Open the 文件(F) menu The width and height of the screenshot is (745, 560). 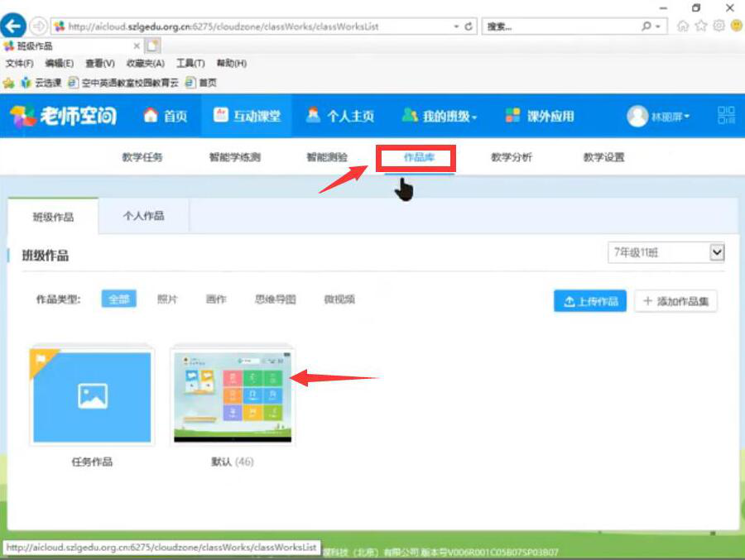20,63
